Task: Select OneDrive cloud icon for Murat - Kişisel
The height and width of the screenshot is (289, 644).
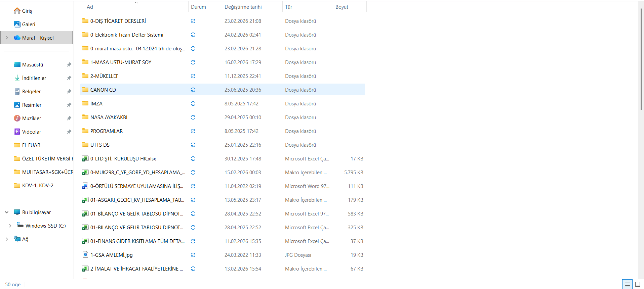Action: pyautogui.click(x=17, y=38)
